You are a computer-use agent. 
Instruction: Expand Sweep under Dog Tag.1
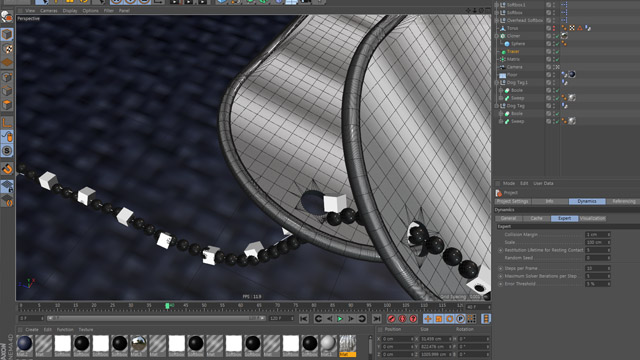tap(501, 98)
